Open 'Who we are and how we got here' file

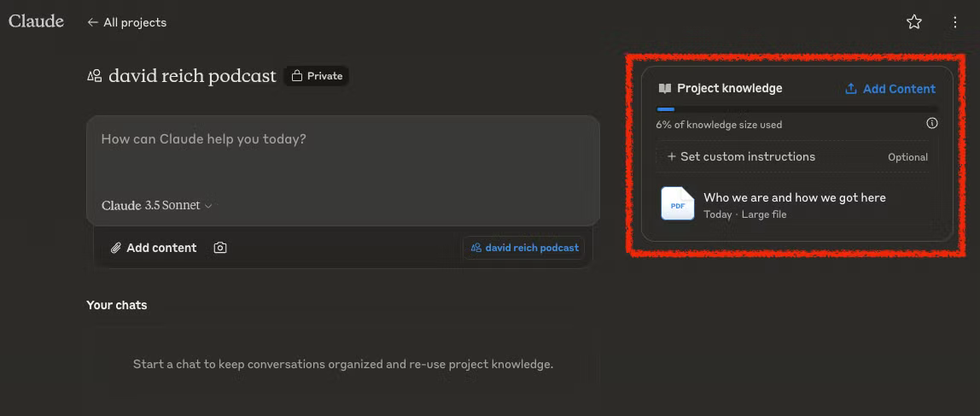(795, 197)
